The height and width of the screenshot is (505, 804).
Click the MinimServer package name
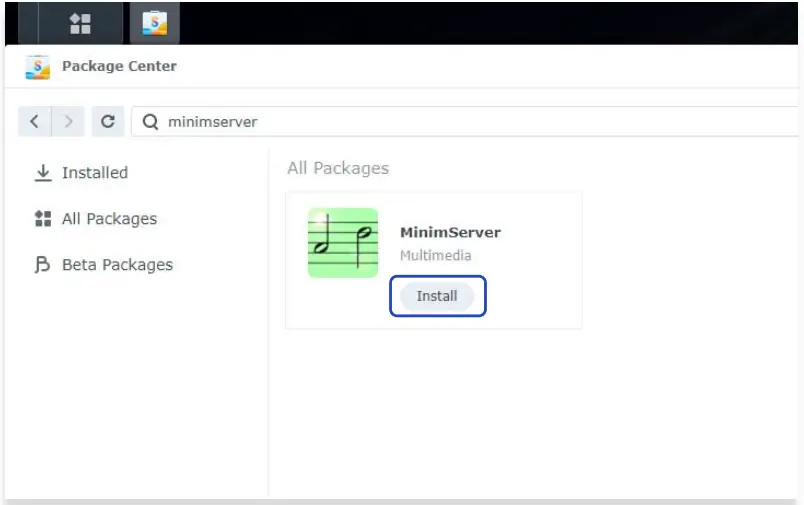450,232
